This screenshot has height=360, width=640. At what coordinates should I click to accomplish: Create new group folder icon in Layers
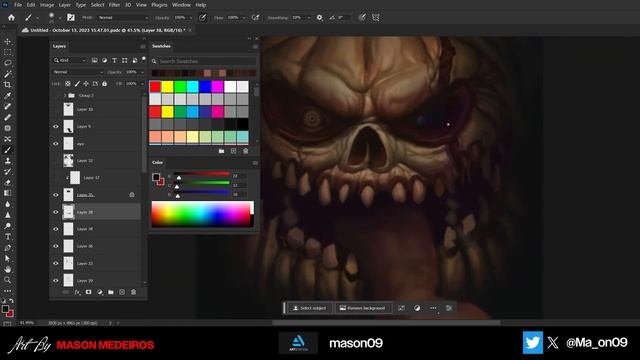[x=111, y=292]
